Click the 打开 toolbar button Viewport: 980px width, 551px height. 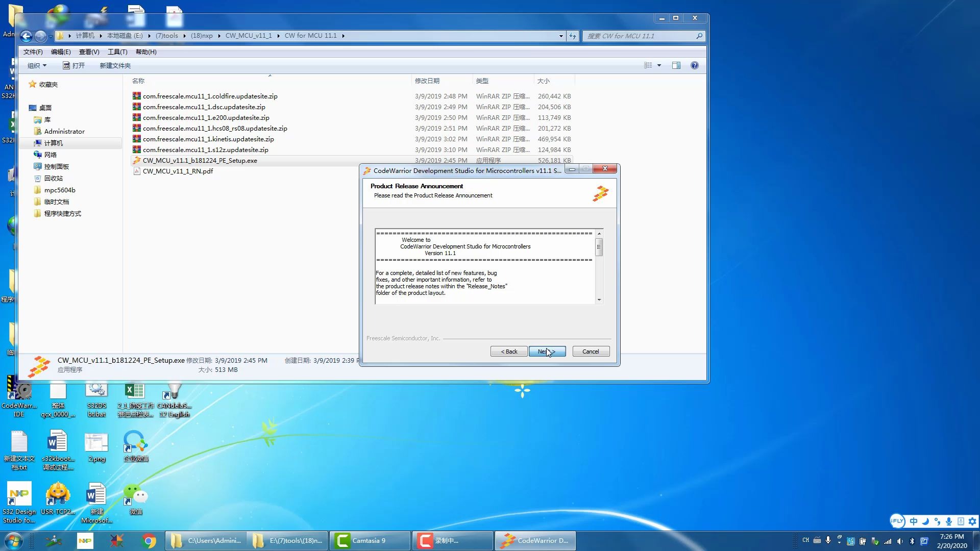(x=73, y=65)
